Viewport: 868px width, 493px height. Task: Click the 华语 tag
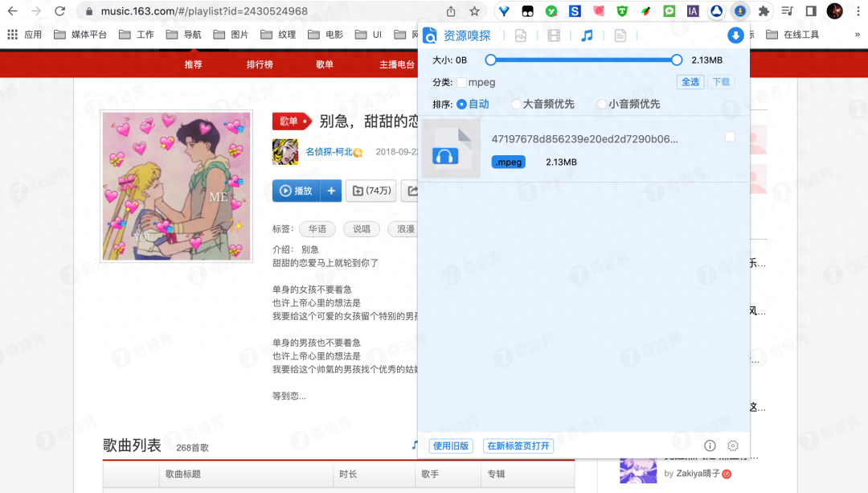point(317,228)
